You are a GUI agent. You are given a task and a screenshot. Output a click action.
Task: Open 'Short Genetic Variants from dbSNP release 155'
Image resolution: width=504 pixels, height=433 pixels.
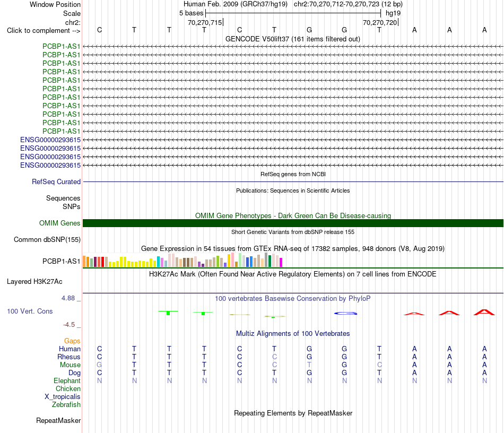[293, 232]
